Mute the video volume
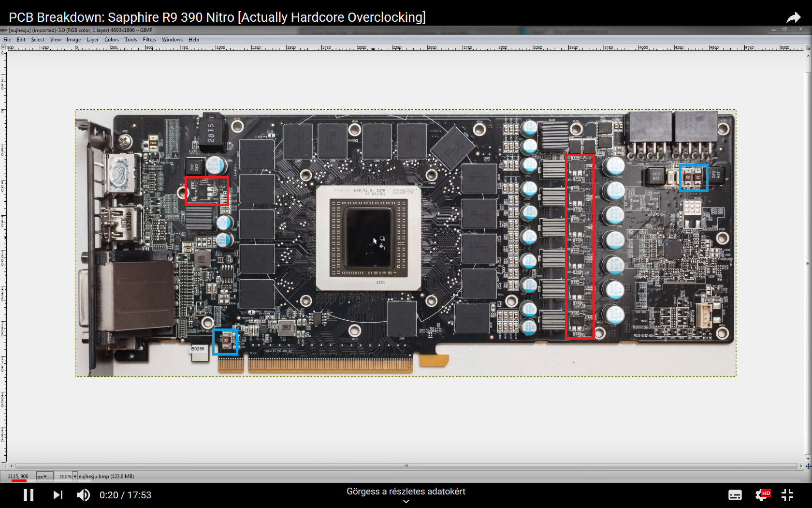Screen dimensions: 812x508 (x=83, y=495)
